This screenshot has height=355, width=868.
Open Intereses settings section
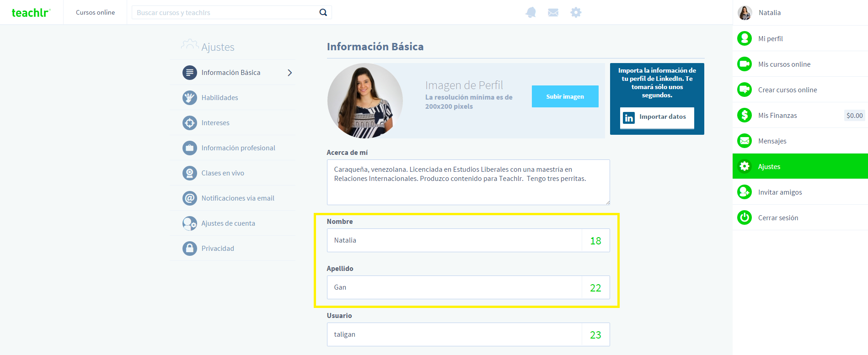tap(233, 123)
